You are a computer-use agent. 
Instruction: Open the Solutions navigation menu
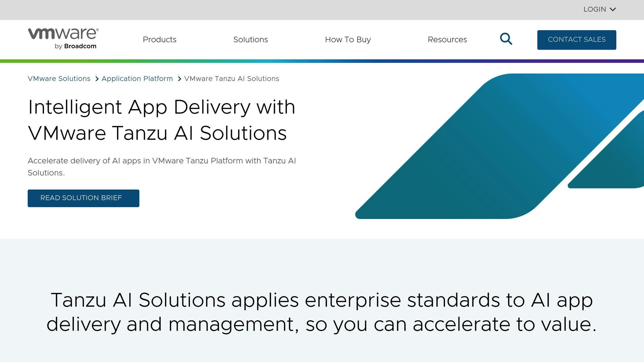[250, 40]
